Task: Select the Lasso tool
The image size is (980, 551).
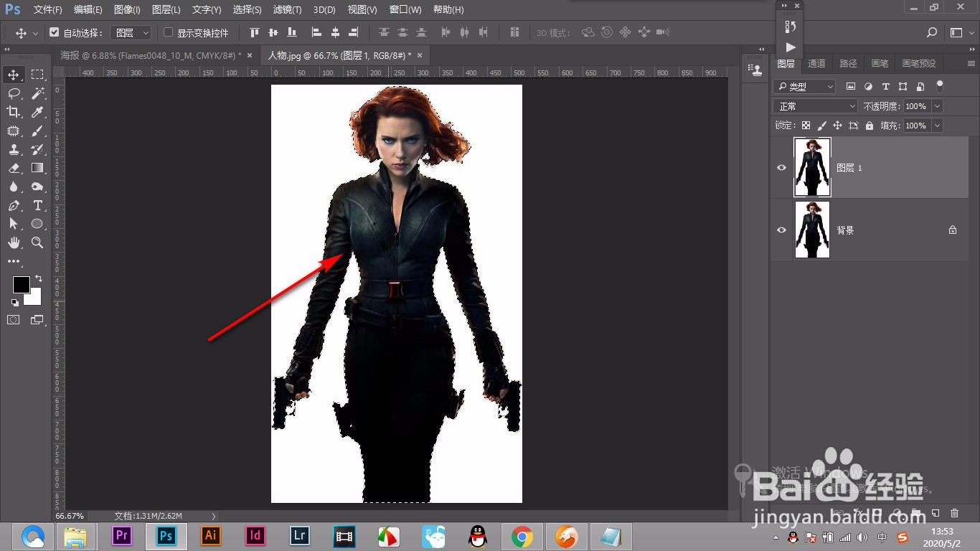Action: [14, 93]
